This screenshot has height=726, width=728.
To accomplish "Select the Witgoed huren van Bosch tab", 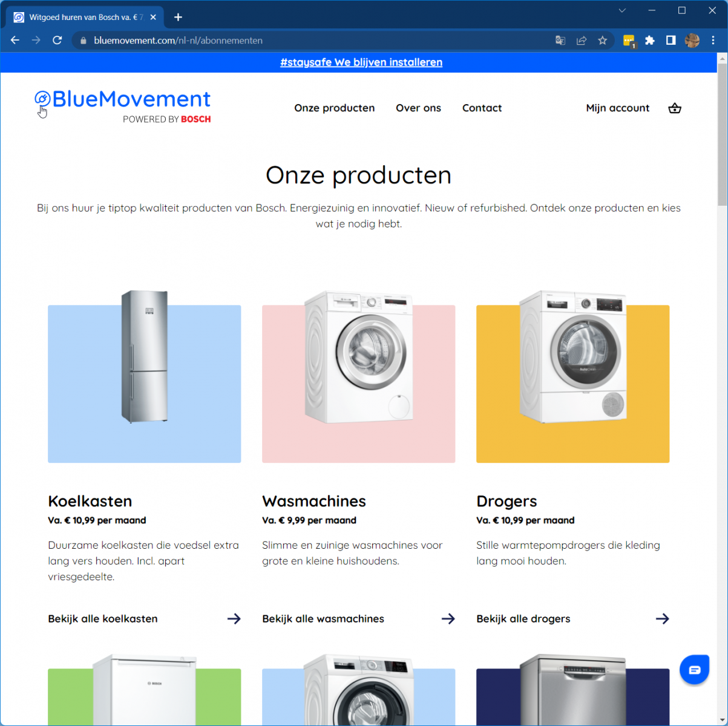I will tap(85, 18).
